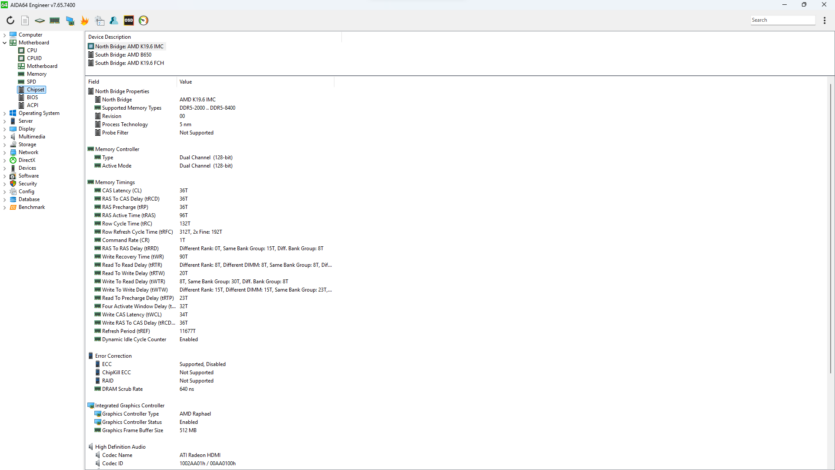The width and height of the screenshot is (835, 470).
Task: Click the blue user silhouette toolbar icon
Action: coord(114,20)
